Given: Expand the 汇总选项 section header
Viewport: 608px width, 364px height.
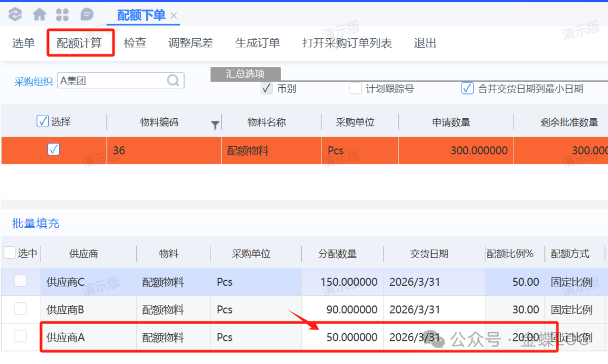Looking at the screenshot, I should (245, 74).
